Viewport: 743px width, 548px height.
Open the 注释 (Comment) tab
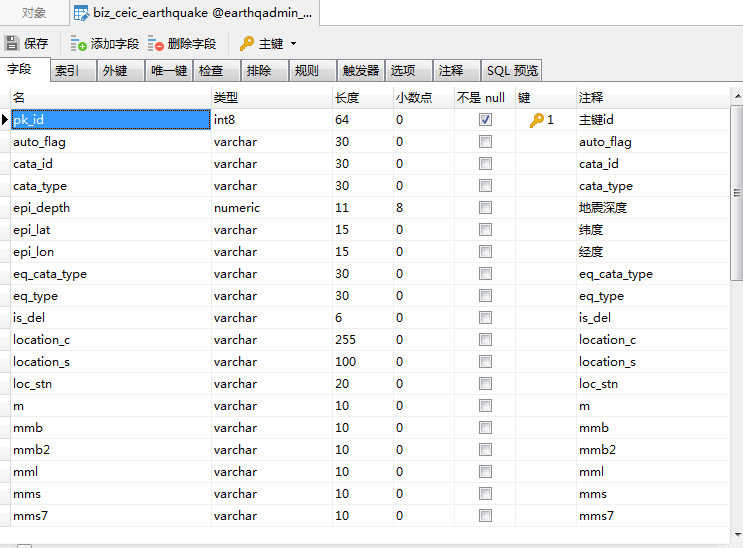pos(457,71)
